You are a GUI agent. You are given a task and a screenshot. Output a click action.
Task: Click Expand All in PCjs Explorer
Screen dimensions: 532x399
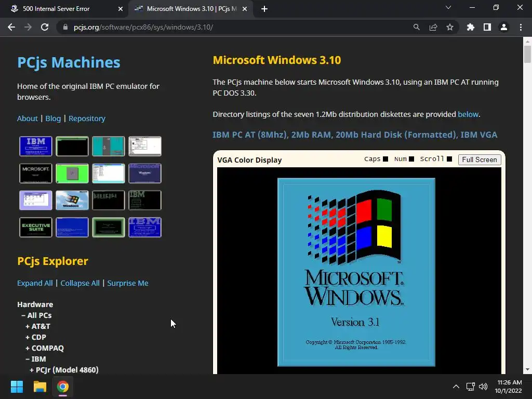[x=35, y=283]
